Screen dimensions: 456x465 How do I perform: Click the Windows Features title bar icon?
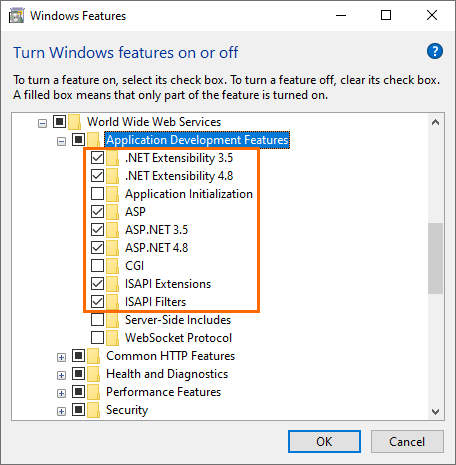17,16
